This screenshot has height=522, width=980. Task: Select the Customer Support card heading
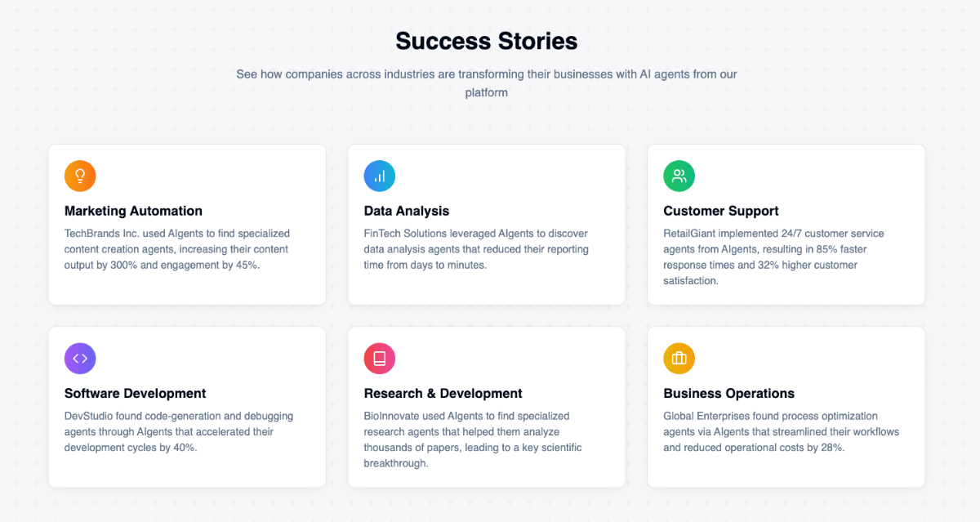point(721,211)
